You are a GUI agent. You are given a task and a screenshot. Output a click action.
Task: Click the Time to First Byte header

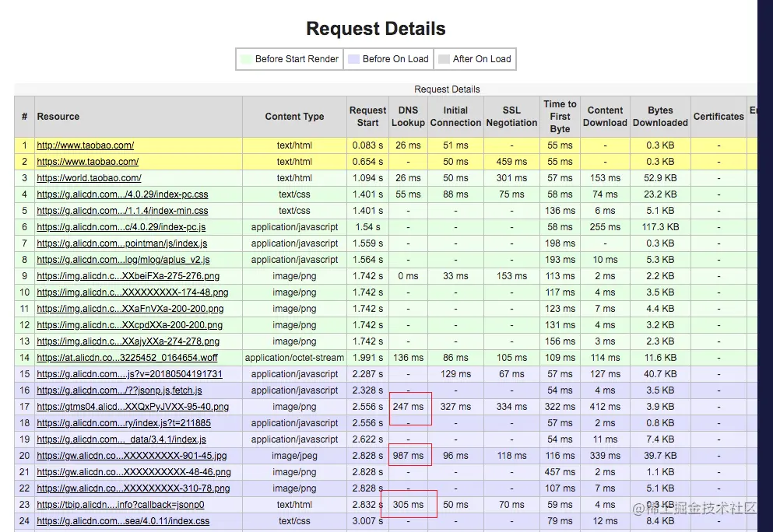pos(560,117)
